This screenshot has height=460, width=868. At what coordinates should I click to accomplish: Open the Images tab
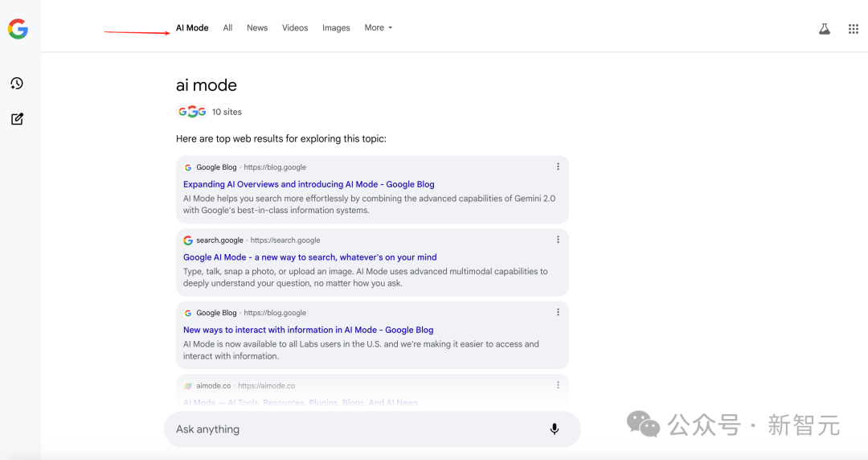[336, 28]
